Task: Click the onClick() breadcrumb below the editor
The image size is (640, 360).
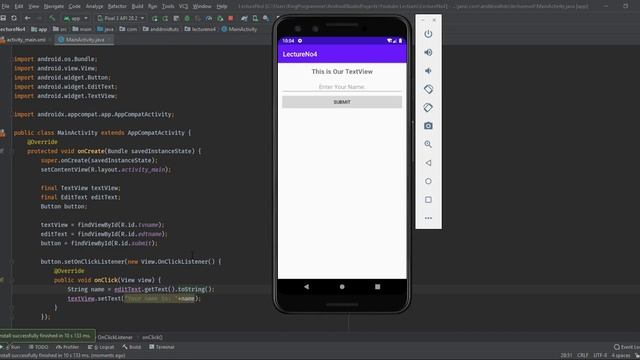Action: coord(152,337)
